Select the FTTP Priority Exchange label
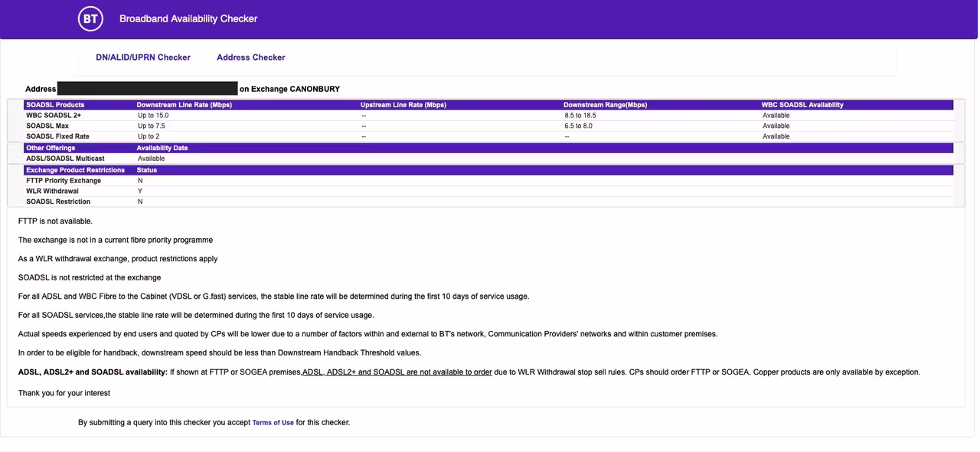 point(64,181)
